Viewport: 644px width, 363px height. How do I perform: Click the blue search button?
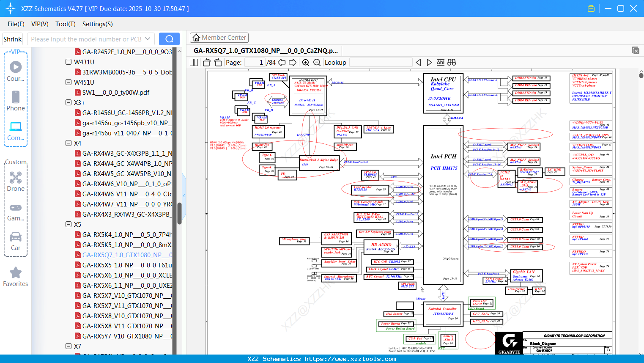click(x=169, y=39)
